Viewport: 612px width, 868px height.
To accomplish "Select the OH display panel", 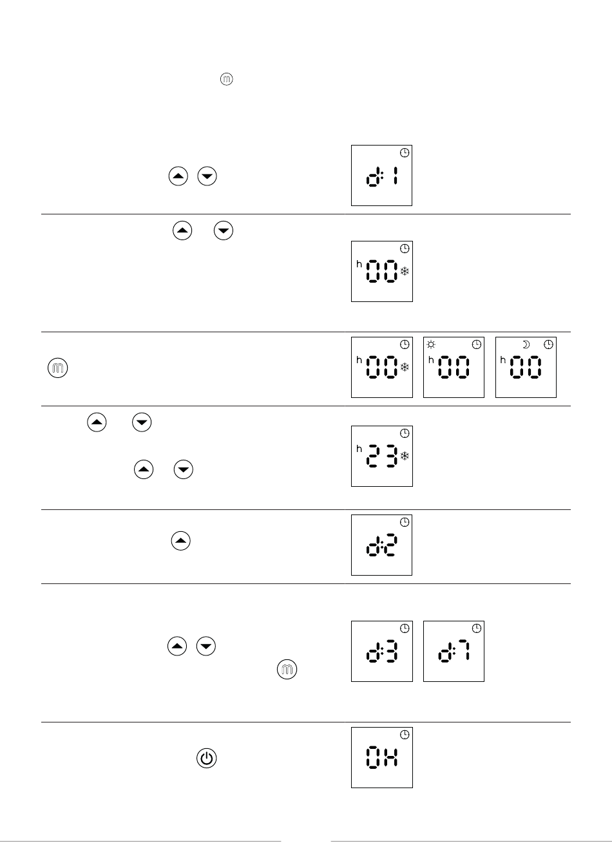I will (381, 757).
